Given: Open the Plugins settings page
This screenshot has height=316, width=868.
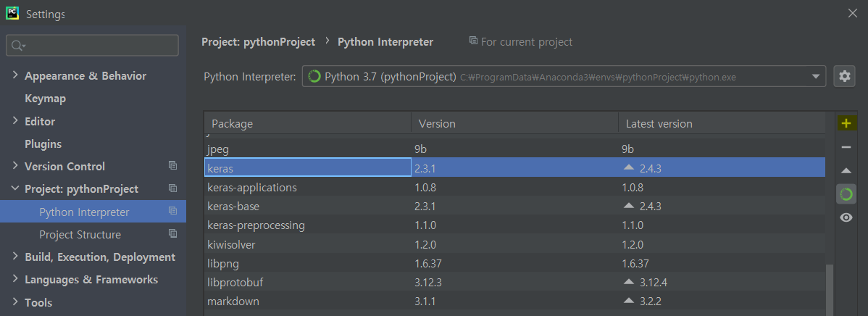Looking at the screenshot, I should click(x=43, y=144).
